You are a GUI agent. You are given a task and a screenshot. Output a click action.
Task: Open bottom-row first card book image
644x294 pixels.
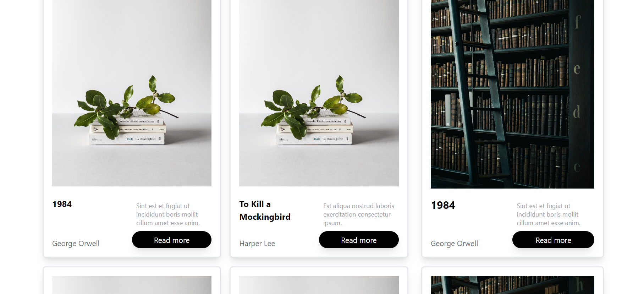point(132,285)
